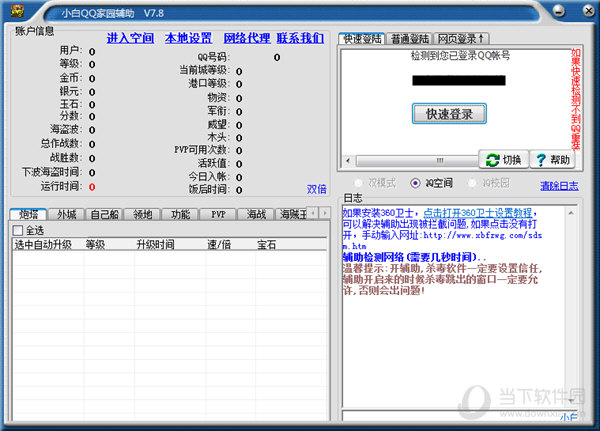Click the green refresh icon on 切换 button
Image resolution: width=600 pixels, height=431 pixels.
pos(492,160)
